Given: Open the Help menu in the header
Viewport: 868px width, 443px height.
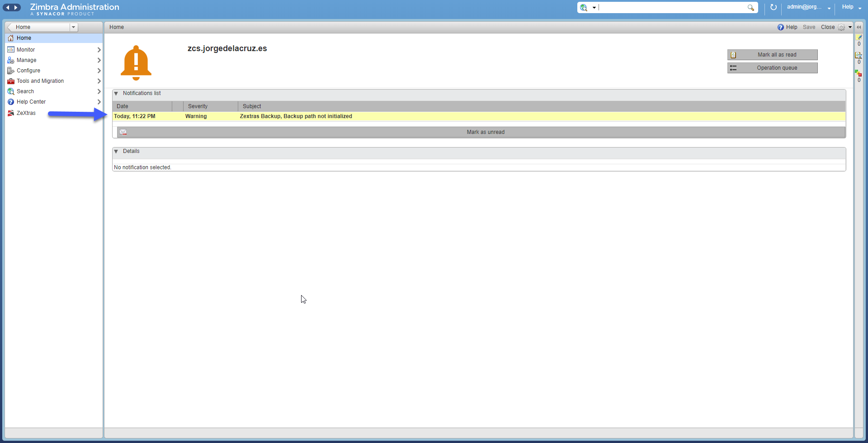Looking at the screenshot, I should click(852, 7).
